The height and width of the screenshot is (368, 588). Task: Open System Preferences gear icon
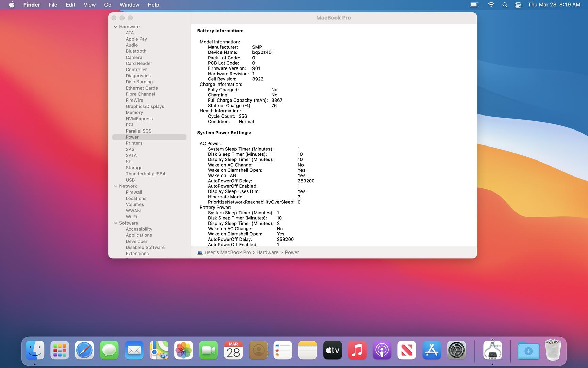point(456,350)
